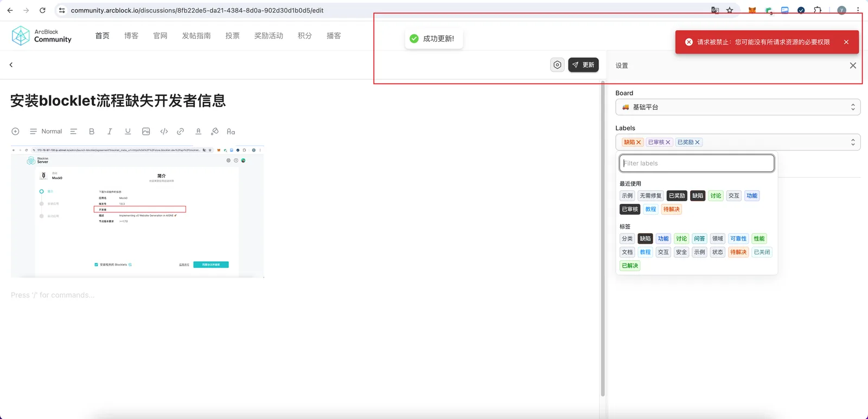Collapse the Labels dropdown via its chevrons
The height and width of the screenshot is (419, 868).
pyautogui.click(x=853, y=142)
